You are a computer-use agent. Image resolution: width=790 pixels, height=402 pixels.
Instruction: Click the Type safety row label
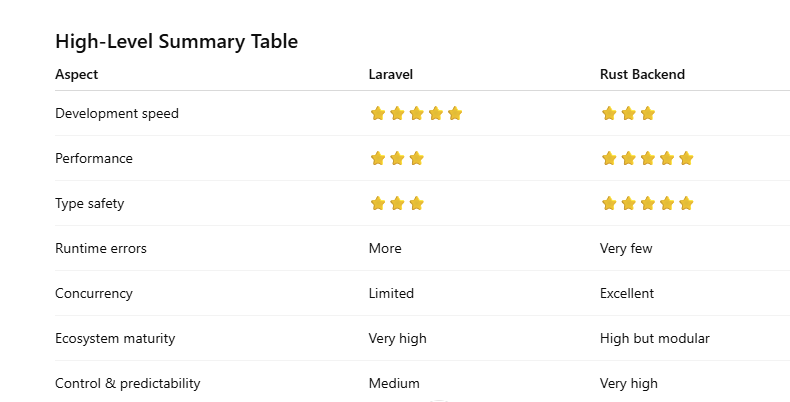(x=89, y=204)
